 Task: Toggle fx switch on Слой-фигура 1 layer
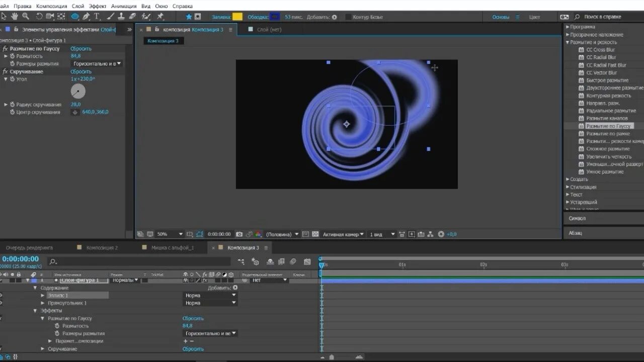[205, 280]
